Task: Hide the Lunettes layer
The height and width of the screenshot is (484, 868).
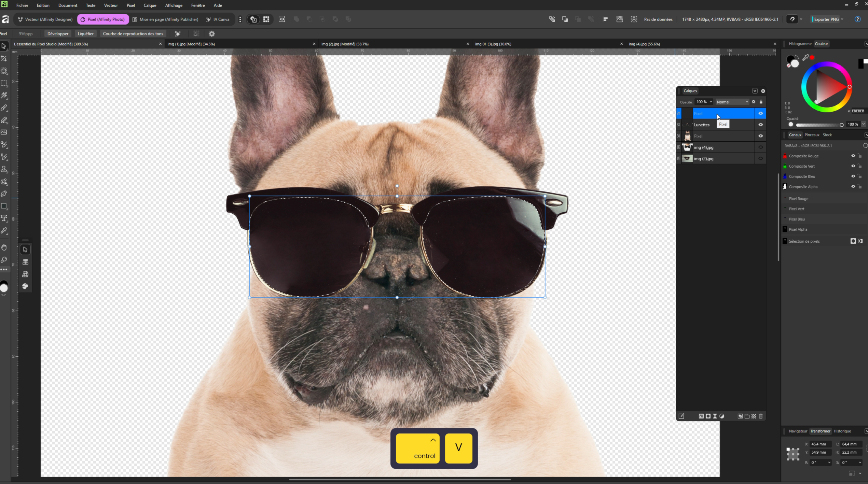Action: click(761, 125)
